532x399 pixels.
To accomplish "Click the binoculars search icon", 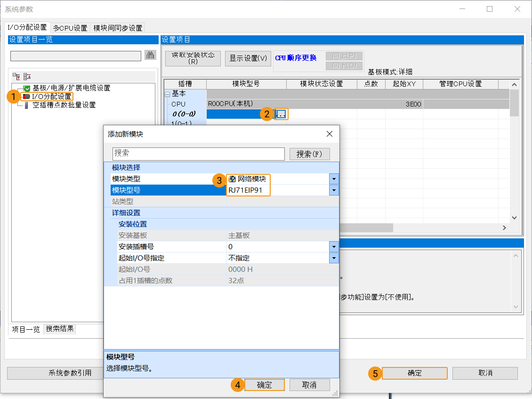I will click(x=150, y=56).
